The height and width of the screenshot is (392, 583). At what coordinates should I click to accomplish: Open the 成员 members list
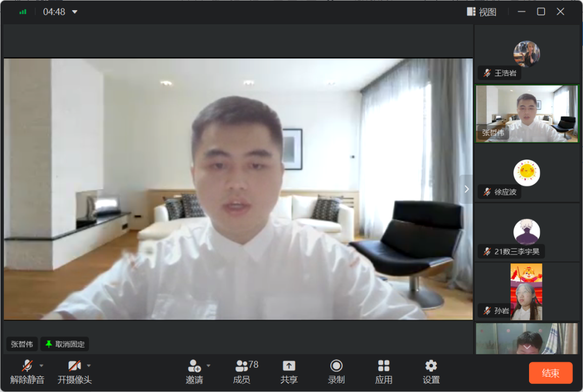[x=242, y=366]
